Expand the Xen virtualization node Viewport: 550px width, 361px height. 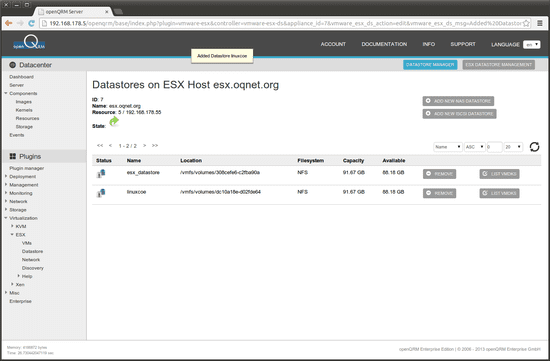tap(12, 285)
